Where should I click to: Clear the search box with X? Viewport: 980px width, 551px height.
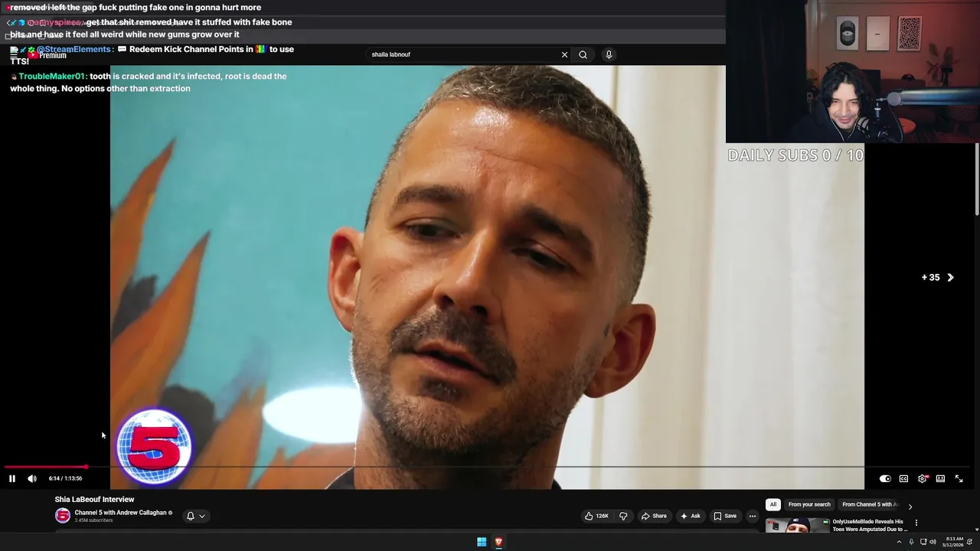(564, 54)
